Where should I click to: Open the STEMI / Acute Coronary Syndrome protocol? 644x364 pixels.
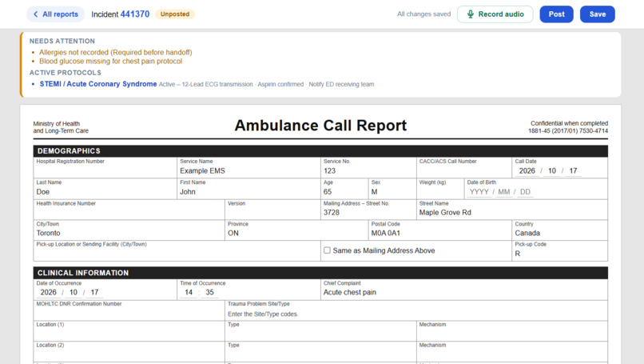(98, 84)
